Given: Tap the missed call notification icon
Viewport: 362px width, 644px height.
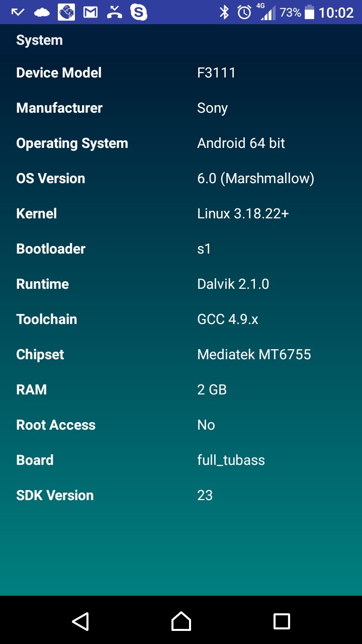Looking at the screenshot, I should [115, 12].
